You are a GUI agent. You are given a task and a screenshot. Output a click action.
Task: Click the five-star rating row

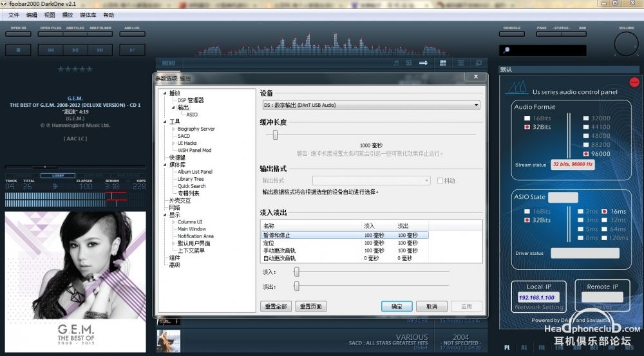pos(75,69)
